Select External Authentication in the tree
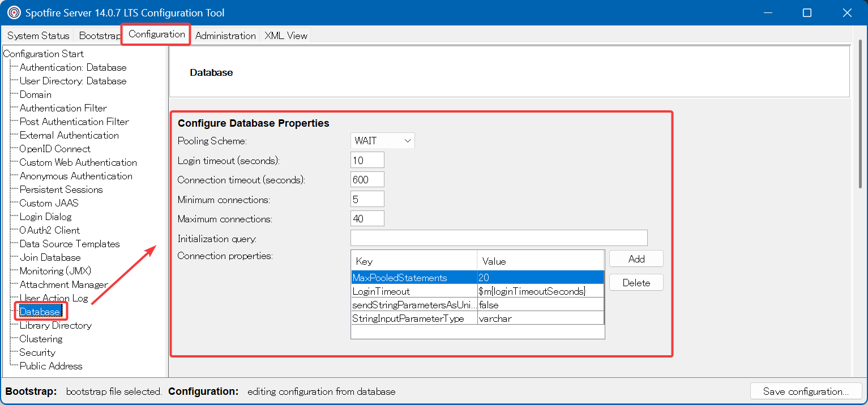 pyautogui.click(x=69, y=135)
